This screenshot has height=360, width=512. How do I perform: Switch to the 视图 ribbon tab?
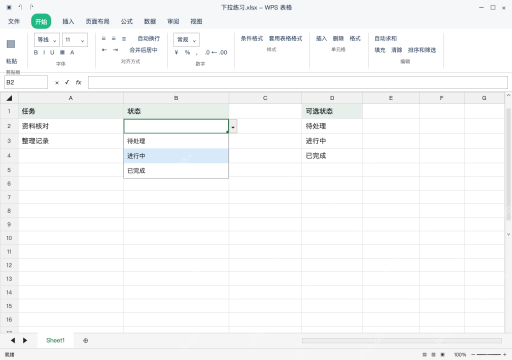point(196,21)
